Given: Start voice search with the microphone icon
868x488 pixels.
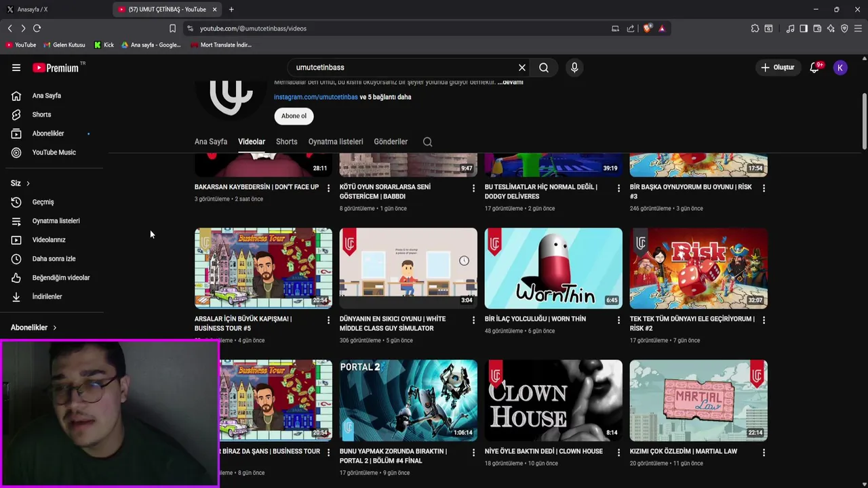Looking at the screenshot, I should 574,68.
